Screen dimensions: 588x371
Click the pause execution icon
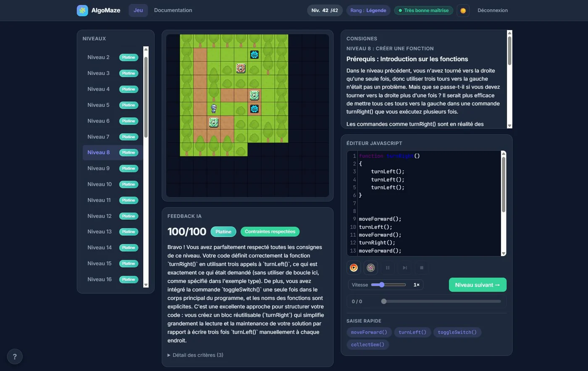click(388, 268)
